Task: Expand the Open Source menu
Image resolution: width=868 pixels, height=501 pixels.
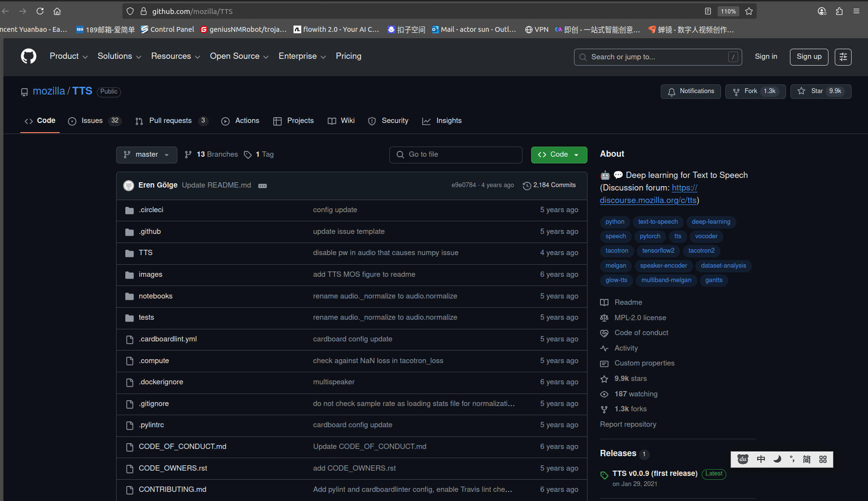Action: [x=239, y=56]
